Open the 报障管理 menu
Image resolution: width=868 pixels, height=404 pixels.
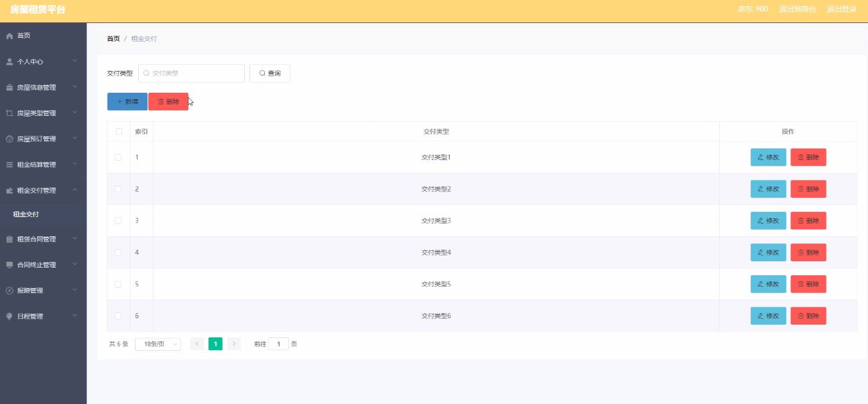[x=43, y=290]
